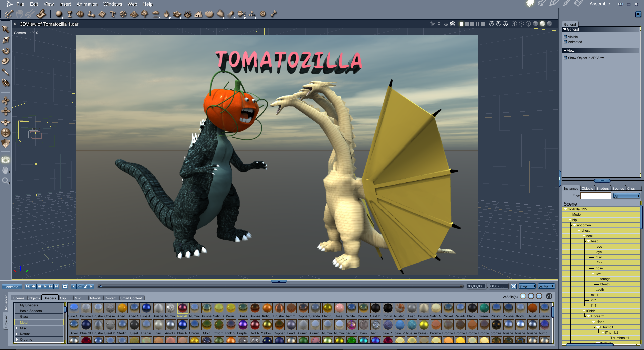Click the bone insert icon
644x350 pixels.
[274, 14]
